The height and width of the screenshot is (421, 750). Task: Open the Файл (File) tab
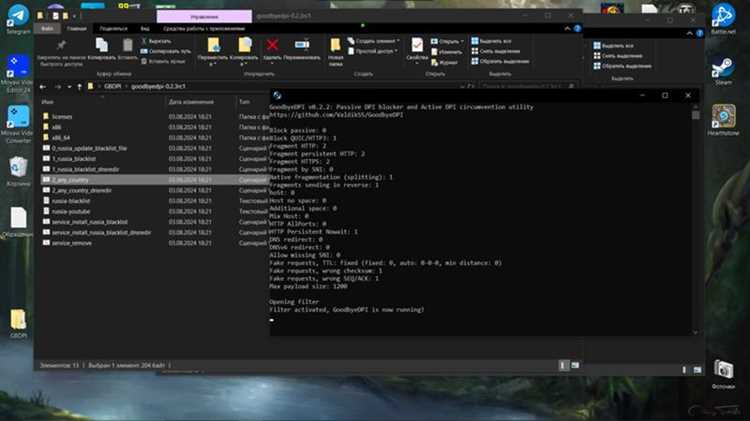click(x=47, y=29)
